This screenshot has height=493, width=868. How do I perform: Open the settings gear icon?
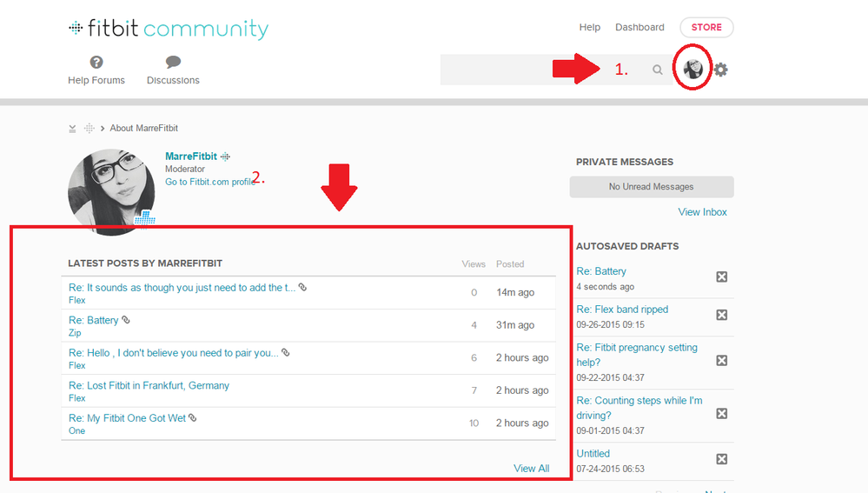[x=720, y=70]
